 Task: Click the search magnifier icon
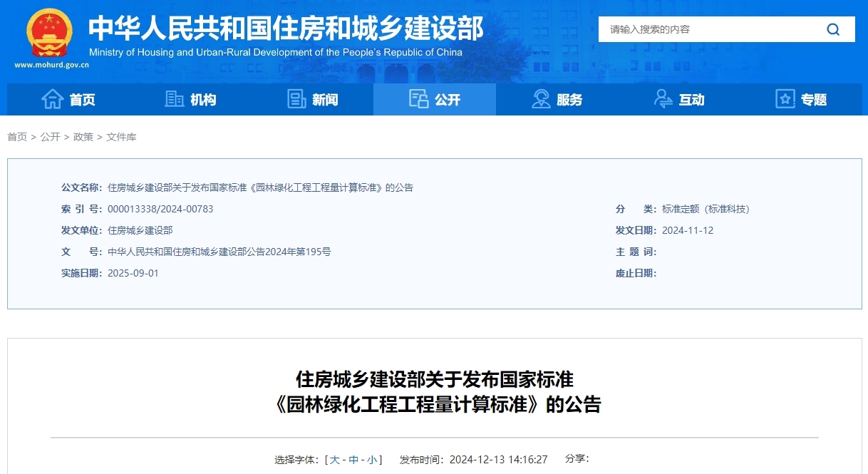(832, 29)
